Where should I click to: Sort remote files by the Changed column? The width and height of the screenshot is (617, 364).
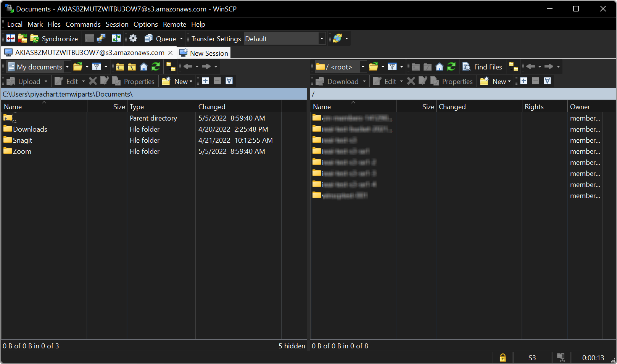click(452, 106)
